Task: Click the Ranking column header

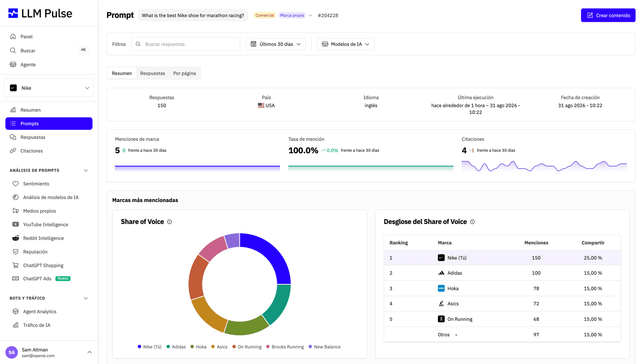Action: point(399,243)
